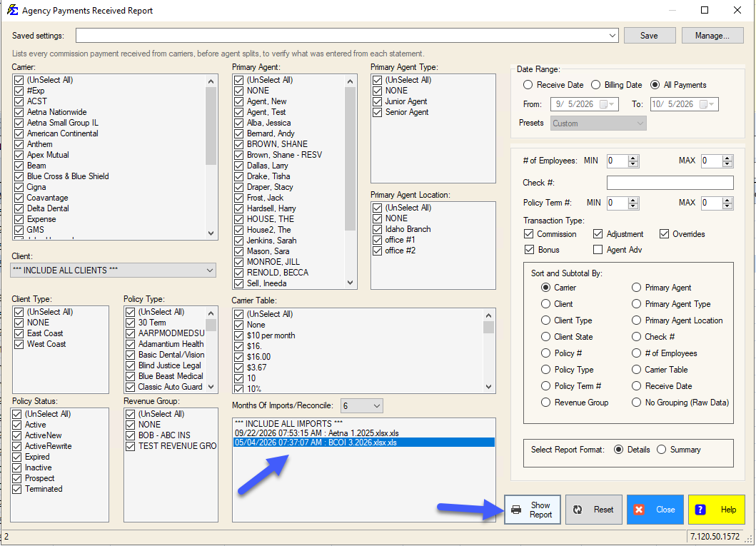Viewport: 756px width, 546px height.
Task: Toggle the West Coast client type
Action: point(19,345)
